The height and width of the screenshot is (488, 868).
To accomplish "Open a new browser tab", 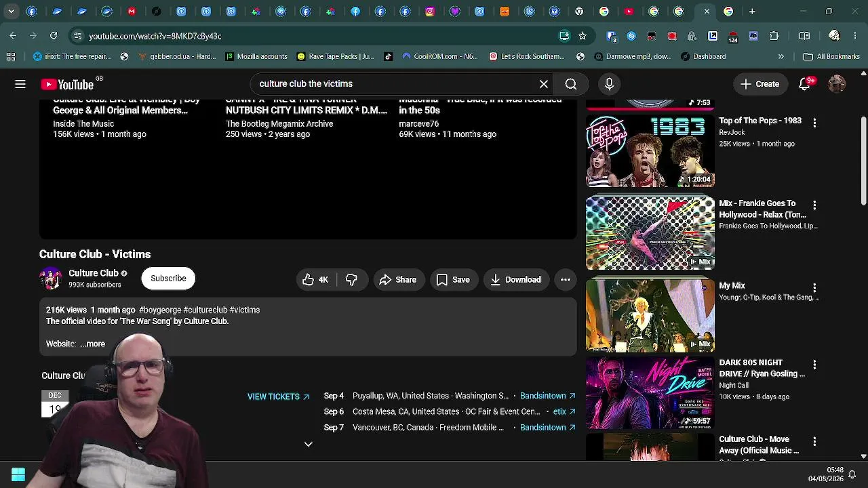I will coord(752,12).
